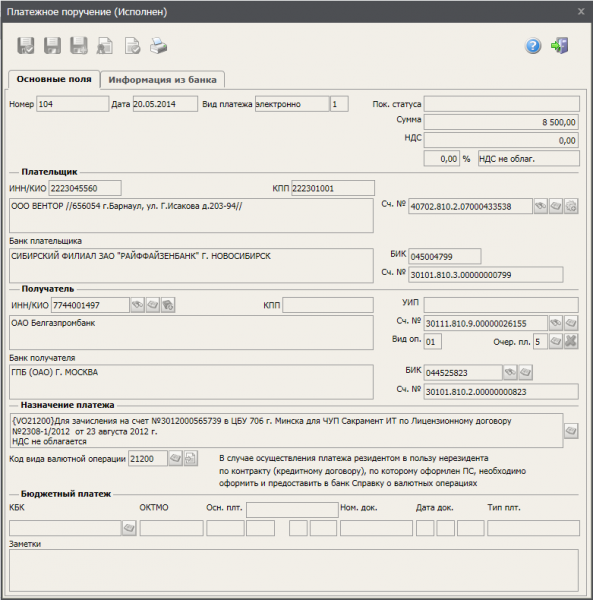This screenshot has height=600, width=593.
Task: Click binoculars search icon beside payer account 40702.810.2.07000433538
Action: click(x=541, y=206)
